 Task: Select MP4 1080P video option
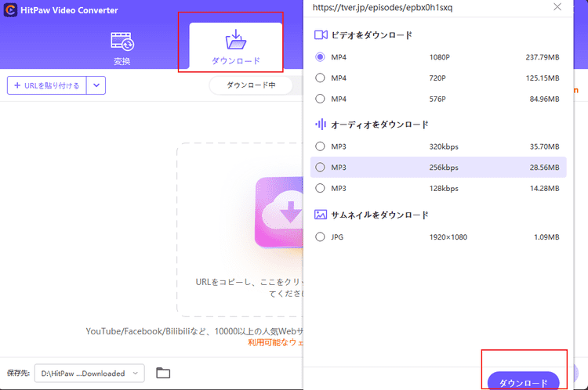pos(320,57)
